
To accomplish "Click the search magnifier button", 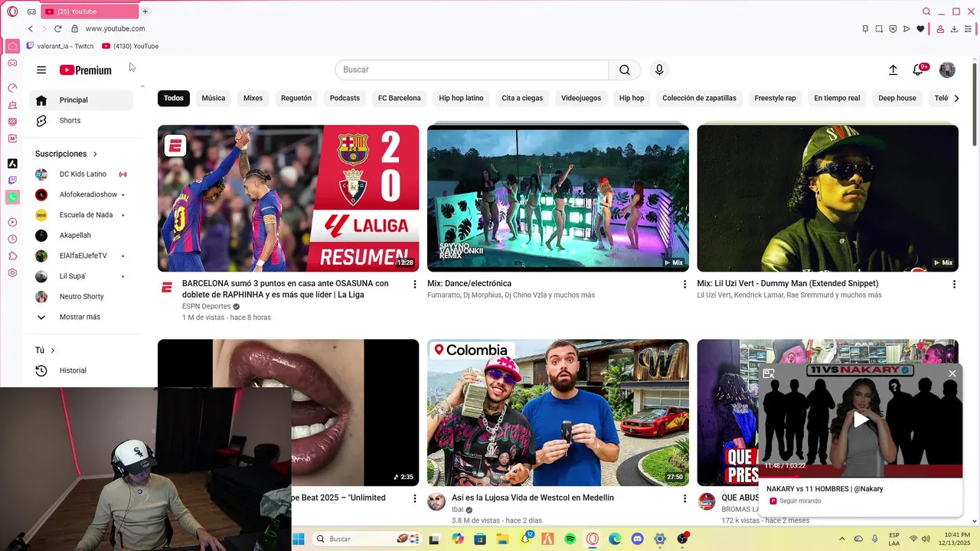I will click(625, 70).
